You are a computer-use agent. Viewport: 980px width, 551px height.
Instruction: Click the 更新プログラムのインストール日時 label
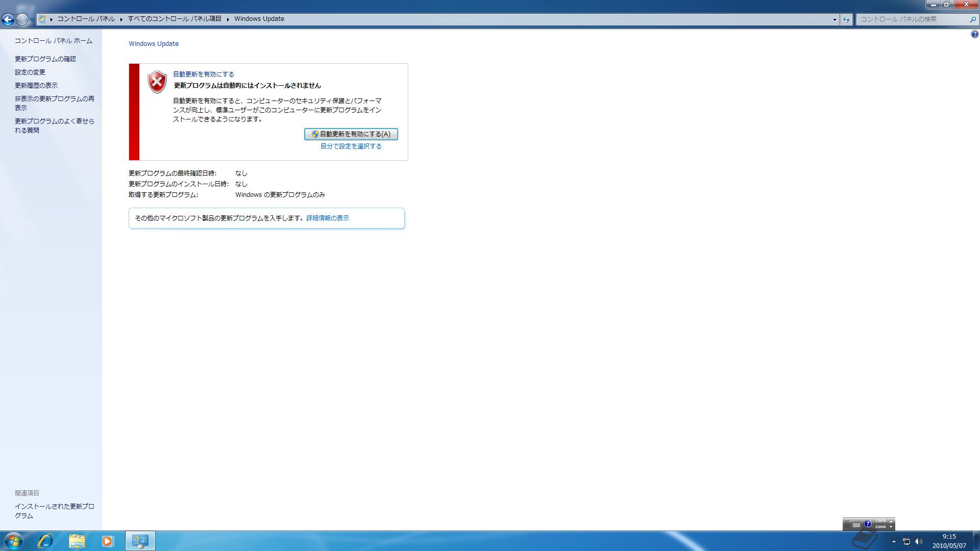179,184
